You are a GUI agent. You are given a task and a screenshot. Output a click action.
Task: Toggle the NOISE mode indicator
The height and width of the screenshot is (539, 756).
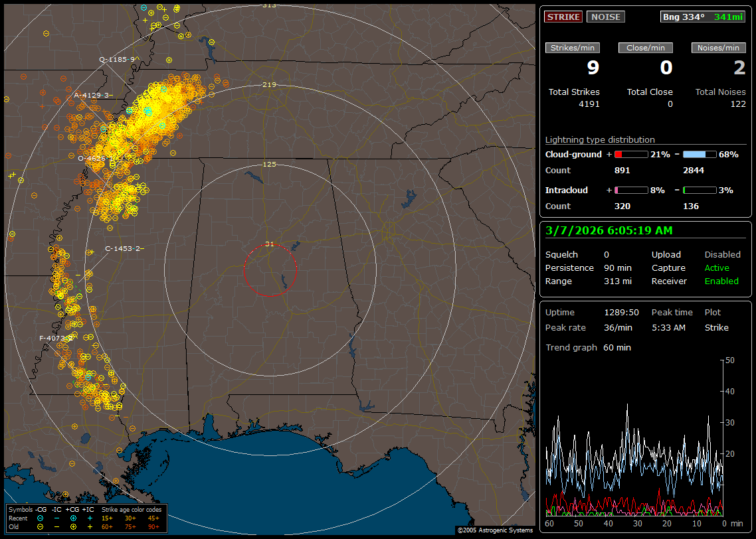pyautogui.click(x=605, y=17)
